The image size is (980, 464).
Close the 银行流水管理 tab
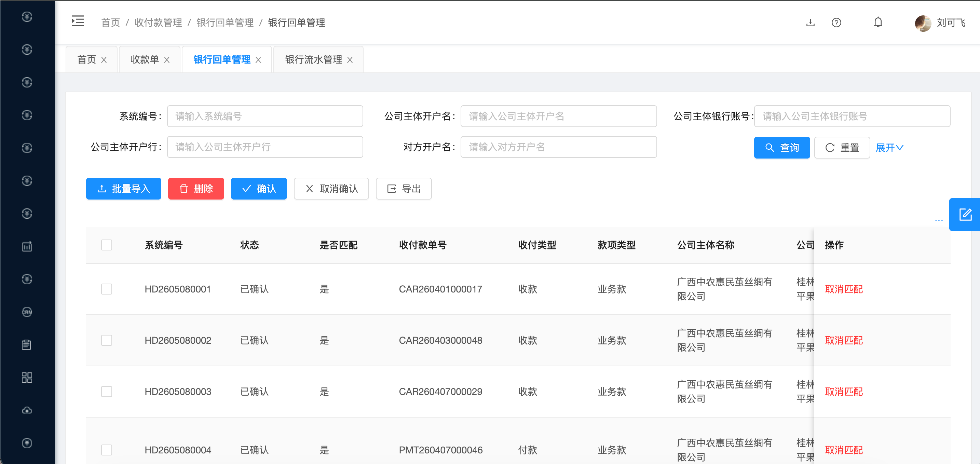coord(350,60)
